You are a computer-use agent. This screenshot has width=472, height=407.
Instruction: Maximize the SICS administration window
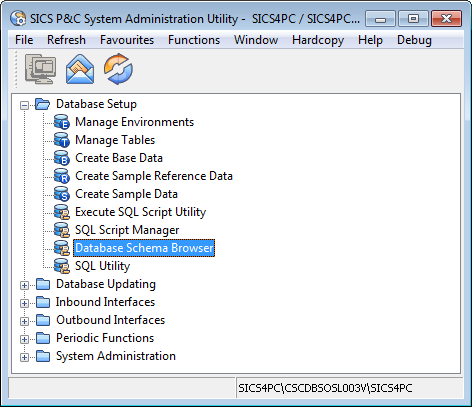[413, 19]
